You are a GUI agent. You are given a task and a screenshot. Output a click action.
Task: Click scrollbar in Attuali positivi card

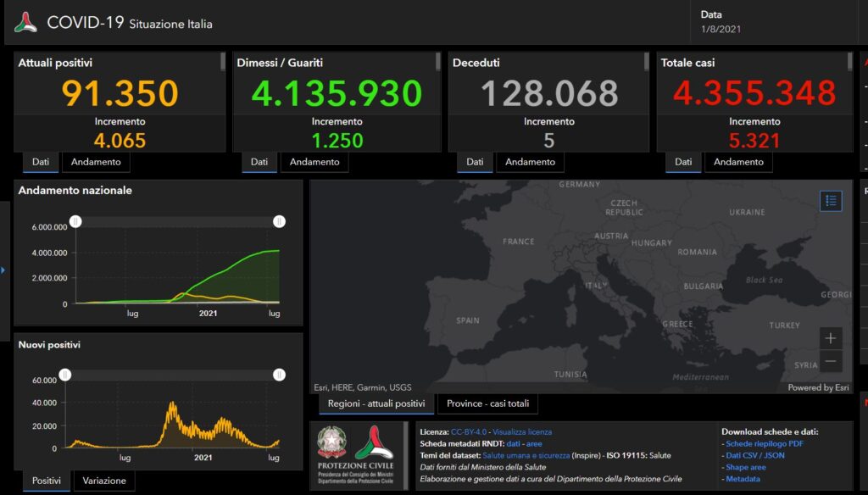pyautogui.click(x=223, y=61)
